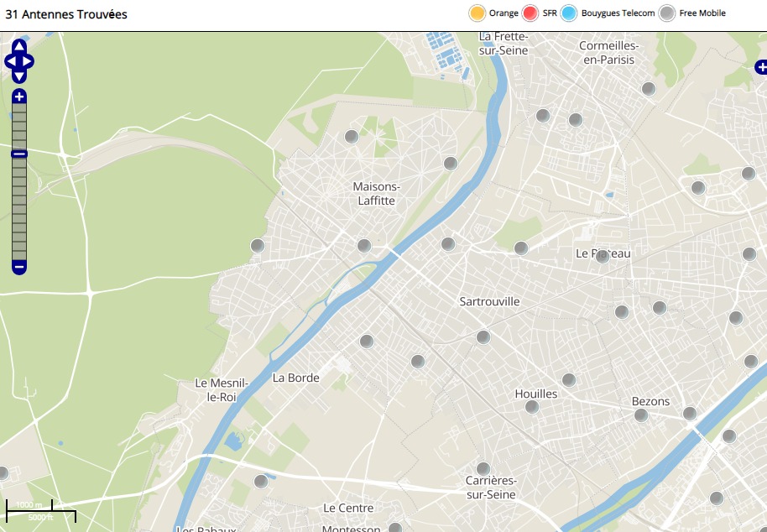Pan the map right with the arrow

pos(29,61)
